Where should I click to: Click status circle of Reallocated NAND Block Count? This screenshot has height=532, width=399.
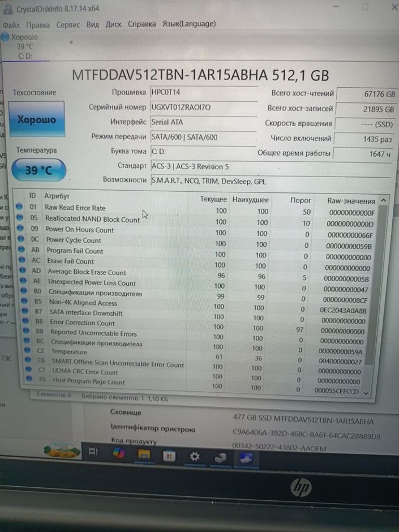20,217
